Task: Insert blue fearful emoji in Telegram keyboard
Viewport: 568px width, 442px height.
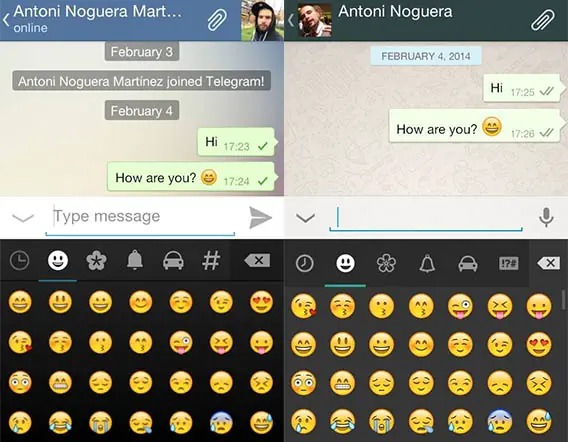Action: tap(221, 422)
